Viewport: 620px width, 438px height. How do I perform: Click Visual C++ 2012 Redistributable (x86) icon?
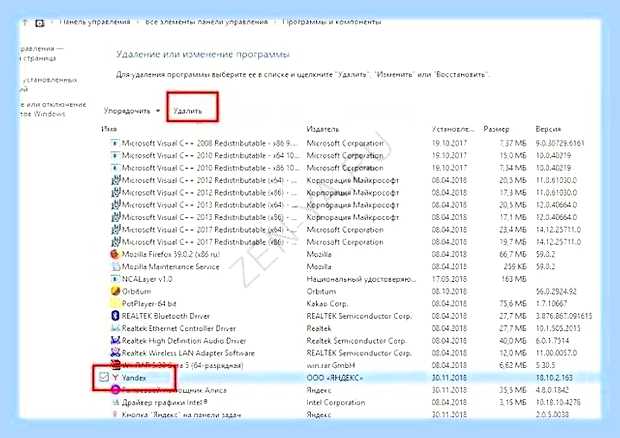(115, 193)
